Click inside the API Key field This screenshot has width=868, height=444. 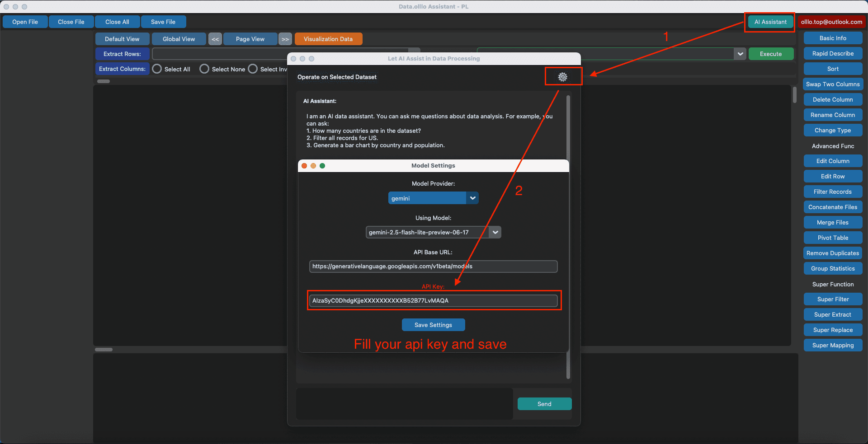(x=433, y=300)
